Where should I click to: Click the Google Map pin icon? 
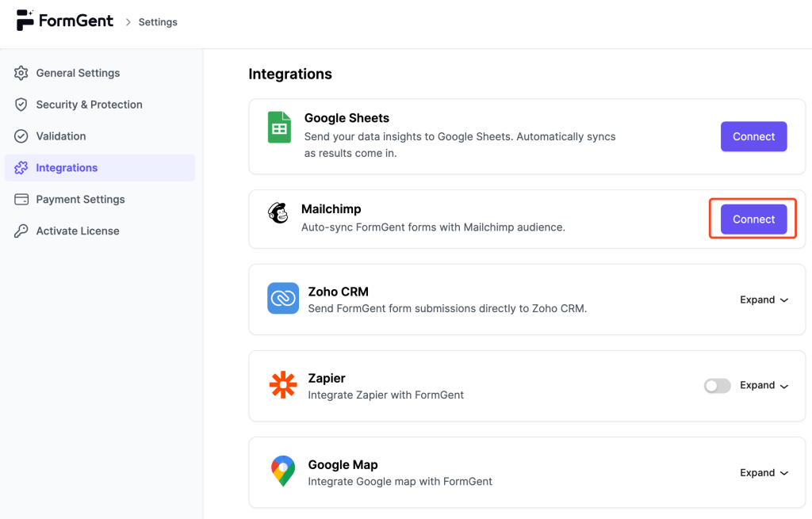pyautogui.click(x=283, y=471)
